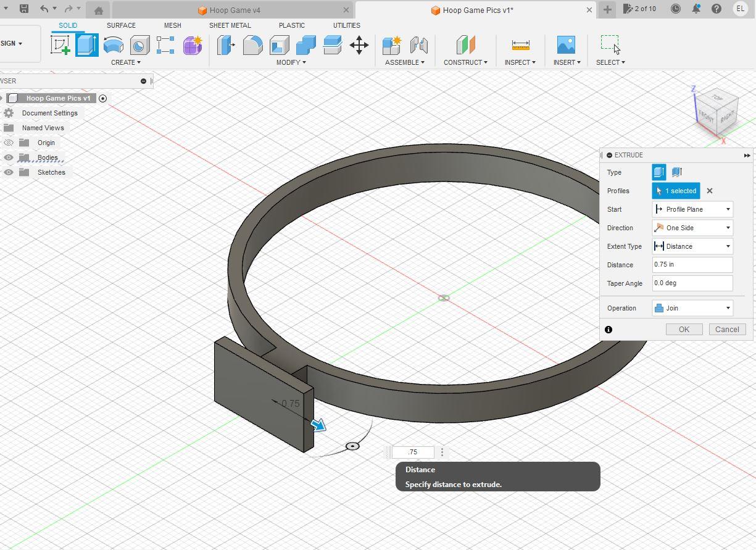Viewport: 756px width, 550px height.
Task: Switch to the MESH tab
Action: (173, 25)
